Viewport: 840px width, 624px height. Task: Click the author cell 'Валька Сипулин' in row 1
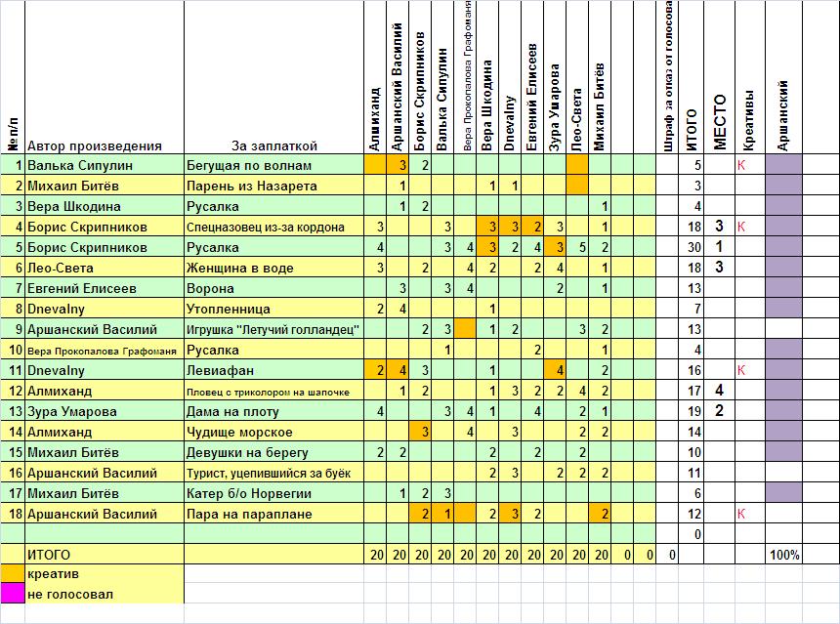click(x=105, y=165)
